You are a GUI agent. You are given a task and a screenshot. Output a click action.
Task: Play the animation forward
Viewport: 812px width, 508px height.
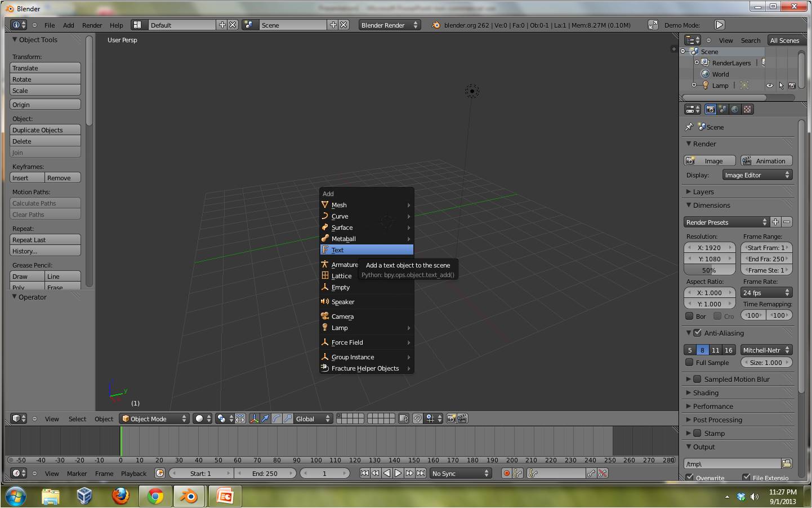click(x=398, y=473)
